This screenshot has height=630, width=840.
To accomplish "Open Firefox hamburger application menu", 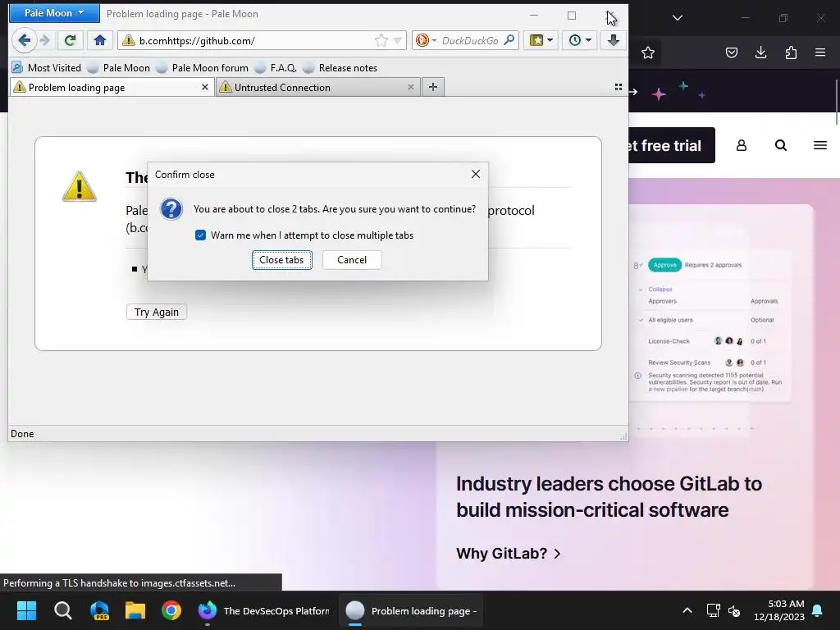I will (820, 52).
